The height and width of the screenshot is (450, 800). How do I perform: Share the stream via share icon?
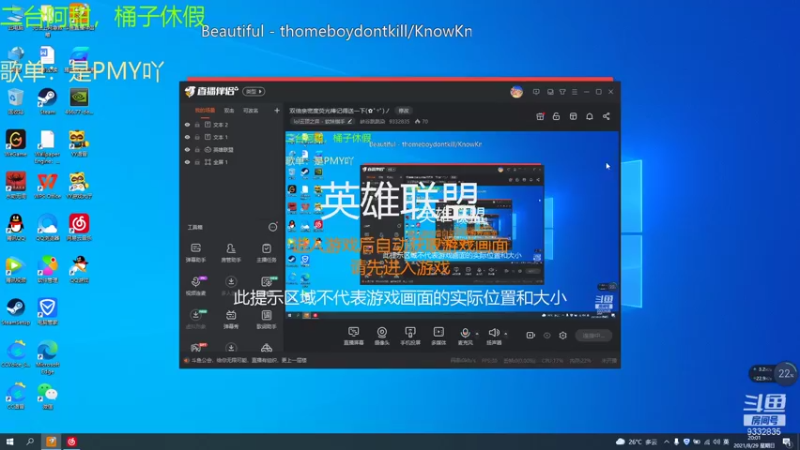point(606,116)
